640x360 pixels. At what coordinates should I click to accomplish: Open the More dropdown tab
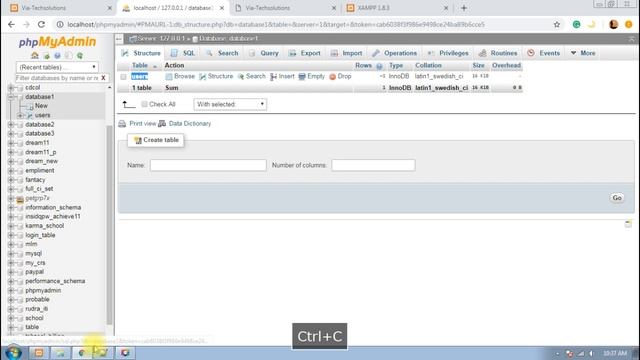pos(583,53)
